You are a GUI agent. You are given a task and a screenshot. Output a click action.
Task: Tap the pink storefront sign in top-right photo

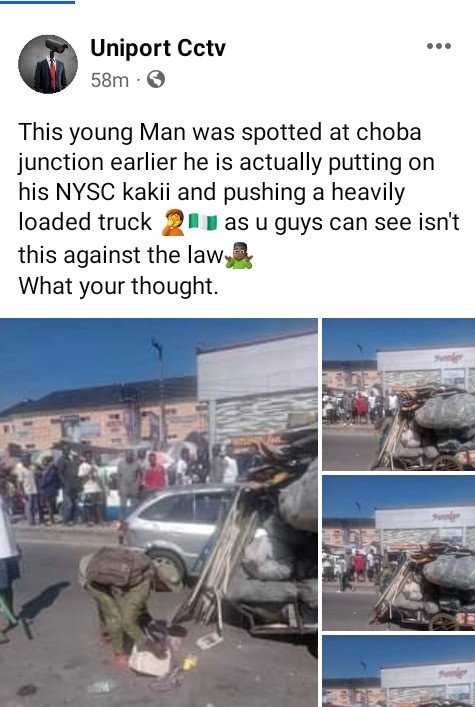click(x=447, y=358)
